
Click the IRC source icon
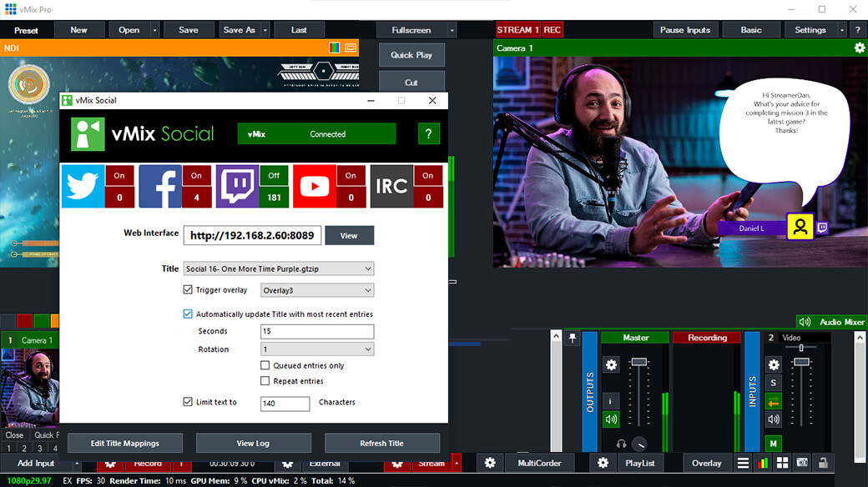[x=391, y=186]
